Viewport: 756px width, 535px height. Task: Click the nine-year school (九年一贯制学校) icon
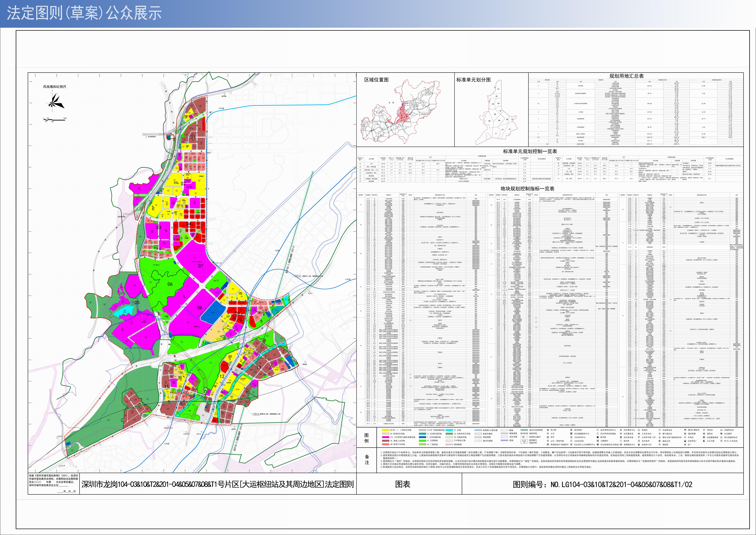click(548, 441)
